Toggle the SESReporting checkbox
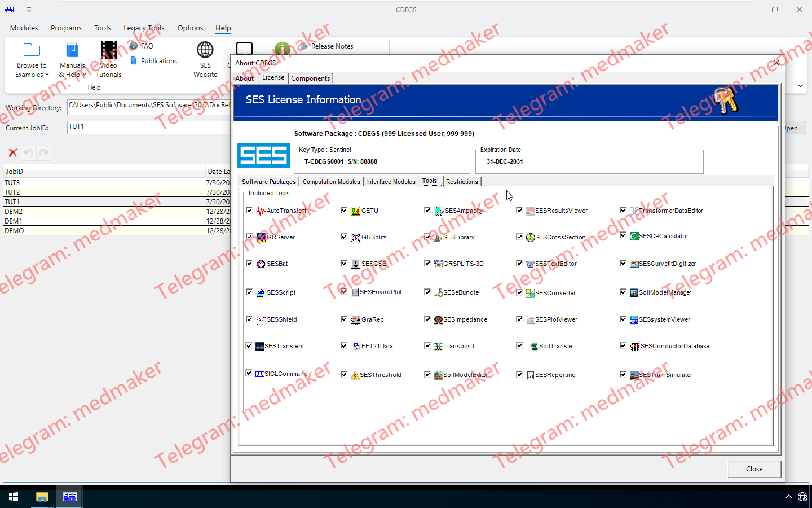Viewport: 812px width, 508px height. [x=519, y=374]
